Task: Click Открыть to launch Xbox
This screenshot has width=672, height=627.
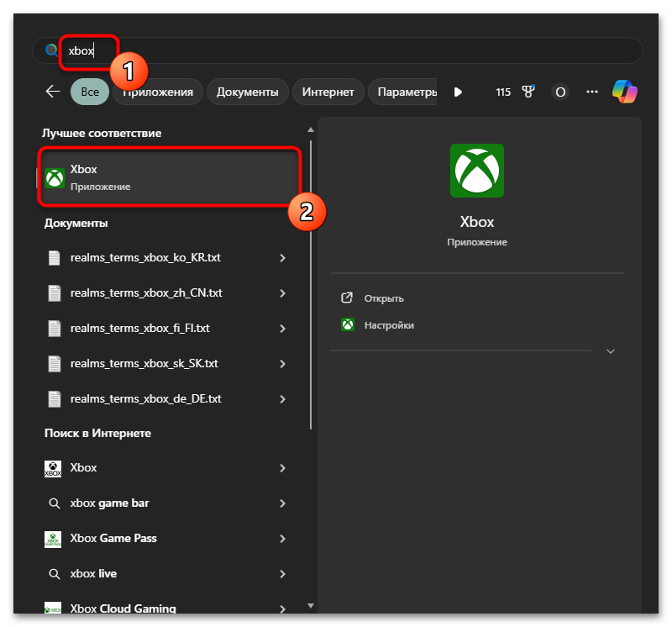Action: pyautogui.click(x=384, y=298)
